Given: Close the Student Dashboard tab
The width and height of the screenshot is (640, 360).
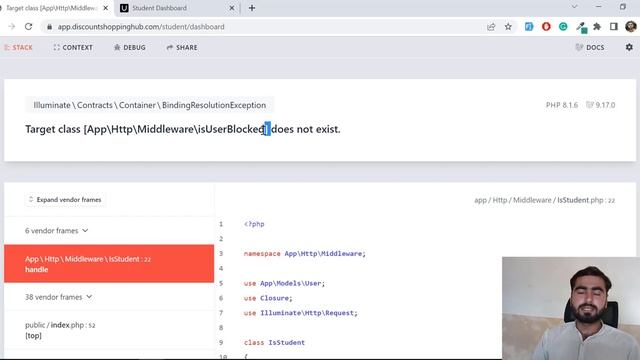Looking at the screenshot, I should (232, 8).
